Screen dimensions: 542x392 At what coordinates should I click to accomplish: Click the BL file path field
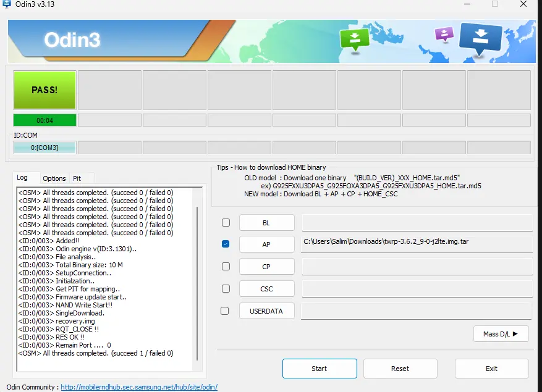coord(417,223)
